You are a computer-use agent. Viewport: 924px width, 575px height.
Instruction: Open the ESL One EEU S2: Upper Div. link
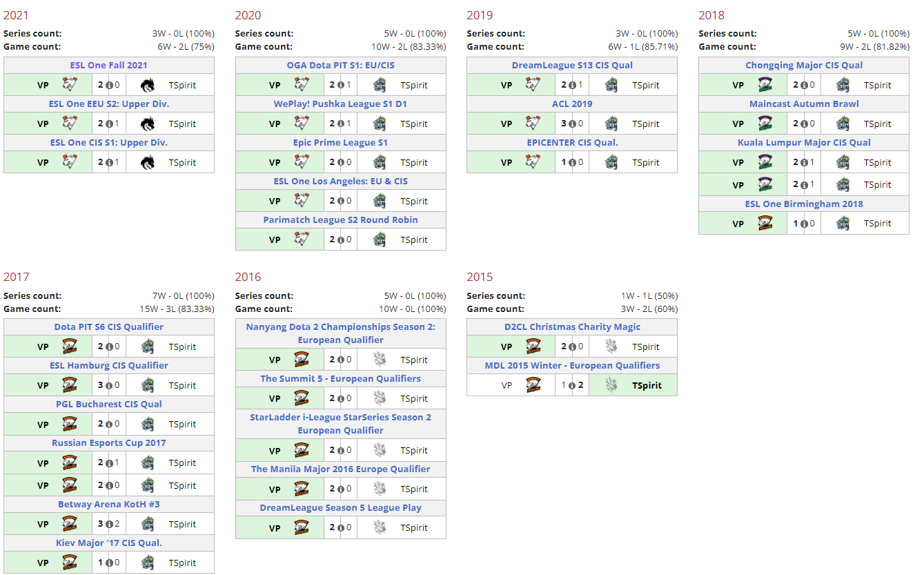click(109, 104)
